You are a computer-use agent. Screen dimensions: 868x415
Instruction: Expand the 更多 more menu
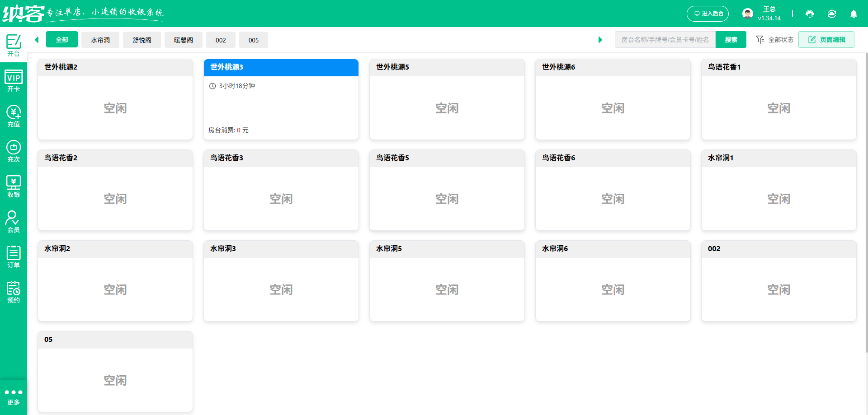[14, 397]
